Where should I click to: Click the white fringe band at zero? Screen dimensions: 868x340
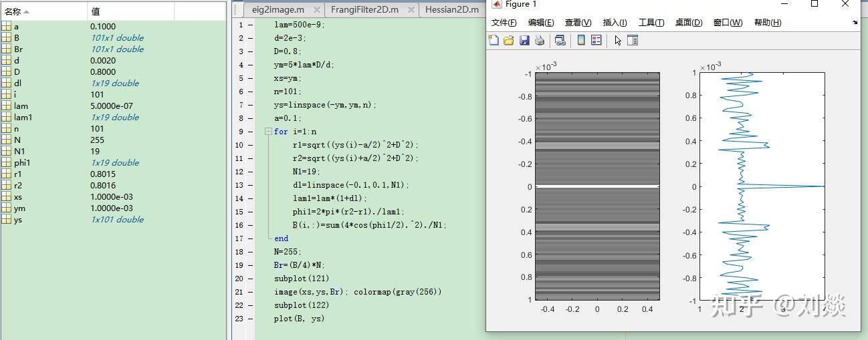pyautogui.click(x=598, y=186)
